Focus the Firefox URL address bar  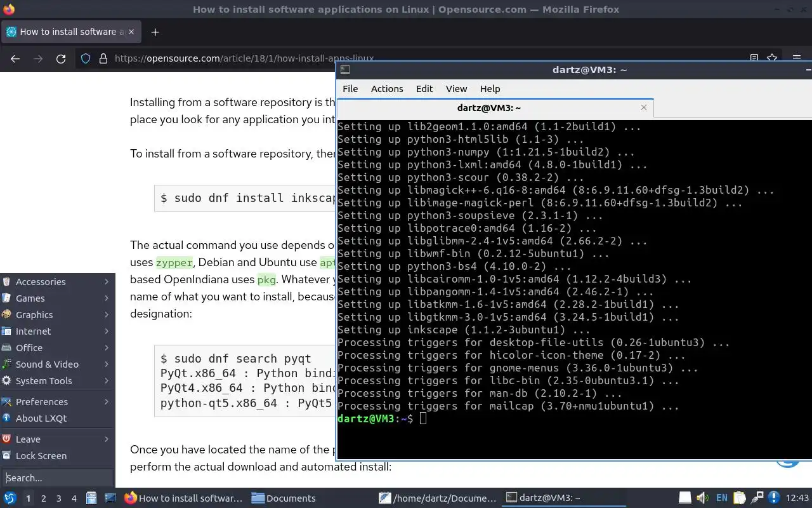pos(244,58)
